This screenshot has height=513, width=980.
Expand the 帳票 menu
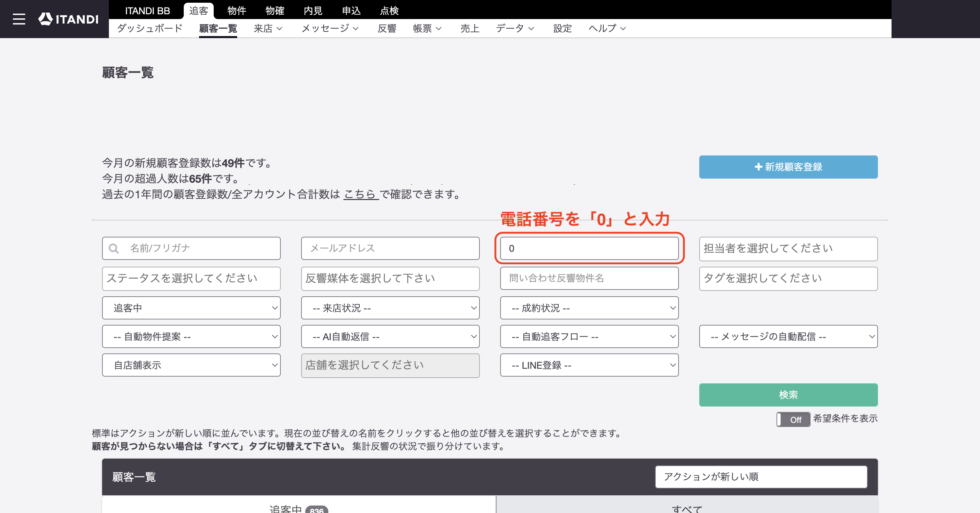click(427, 28)
